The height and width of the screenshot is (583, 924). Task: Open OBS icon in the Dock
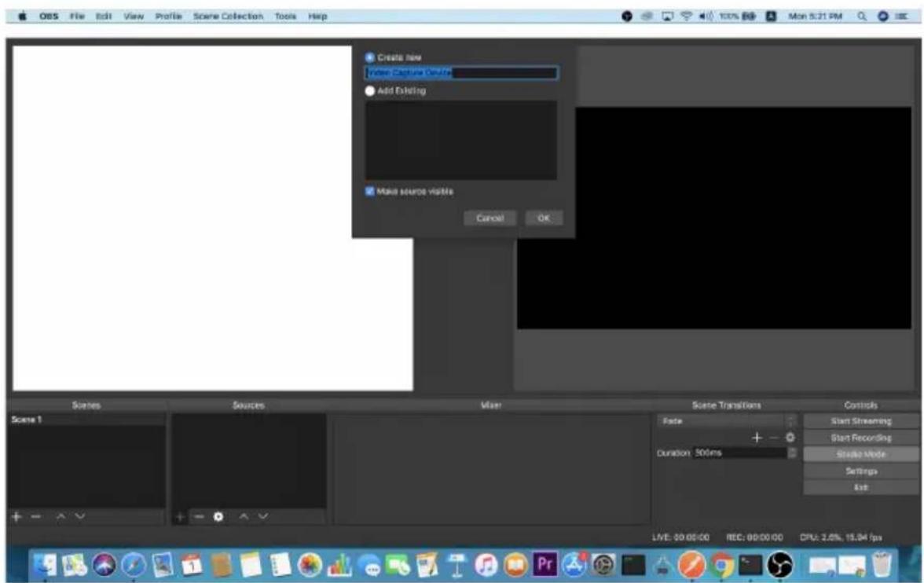(779, 565)
